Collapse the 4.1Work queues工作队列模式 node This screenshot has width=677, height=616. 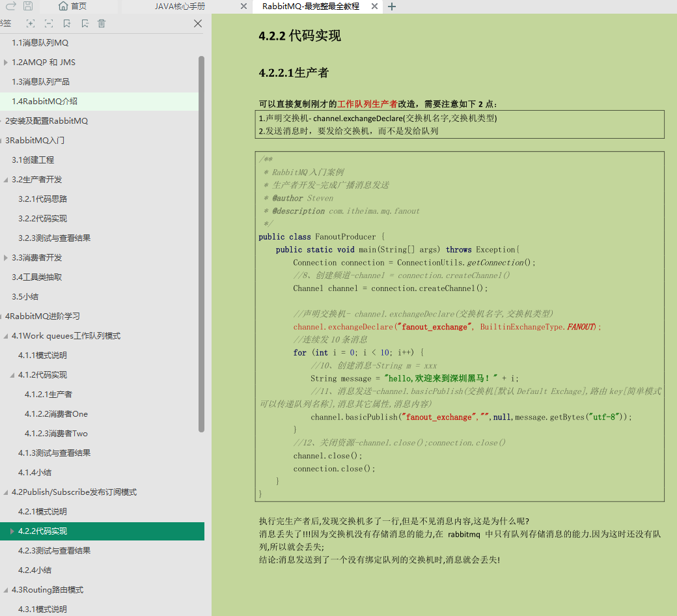[6, 336]
